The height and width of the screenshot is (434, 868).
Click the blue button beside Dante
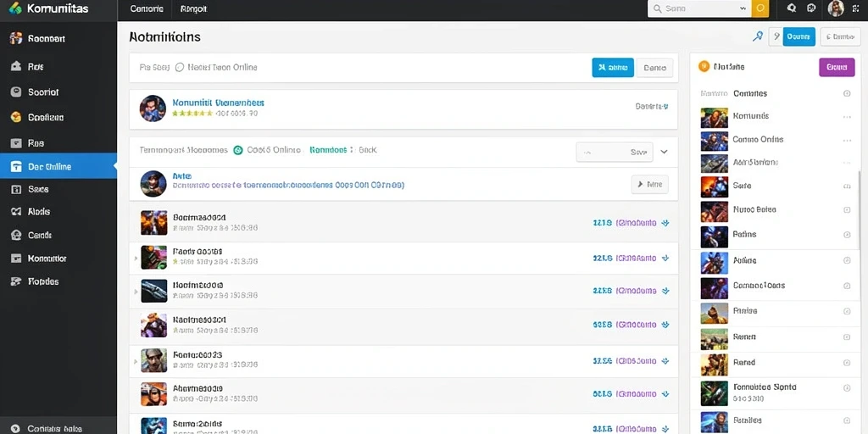[x=613, y=68]
